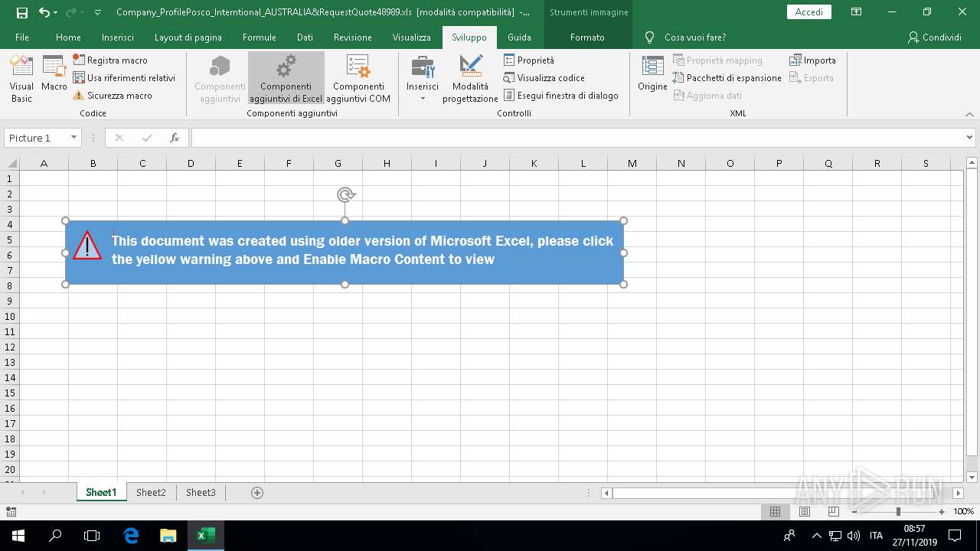980x551 pixels.
Task: Open the Guida tab
Action: pos(519,37)
